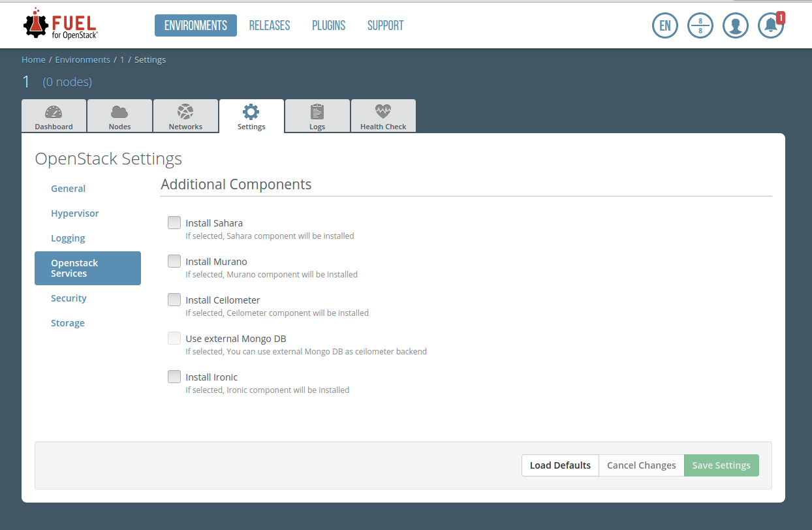Open the Health Check tab
The height and width of the screenshot is (530, 812).
(383, 117)
